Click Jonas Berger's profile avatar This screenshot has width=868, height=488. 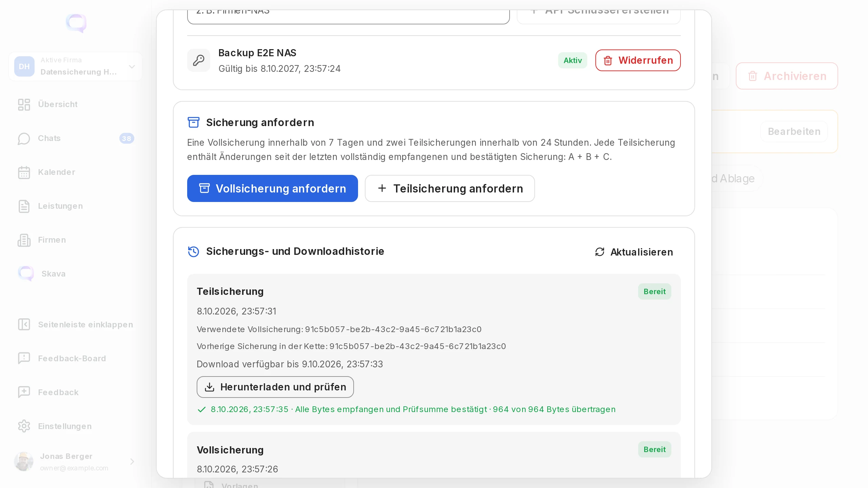(x=24, y=461)
